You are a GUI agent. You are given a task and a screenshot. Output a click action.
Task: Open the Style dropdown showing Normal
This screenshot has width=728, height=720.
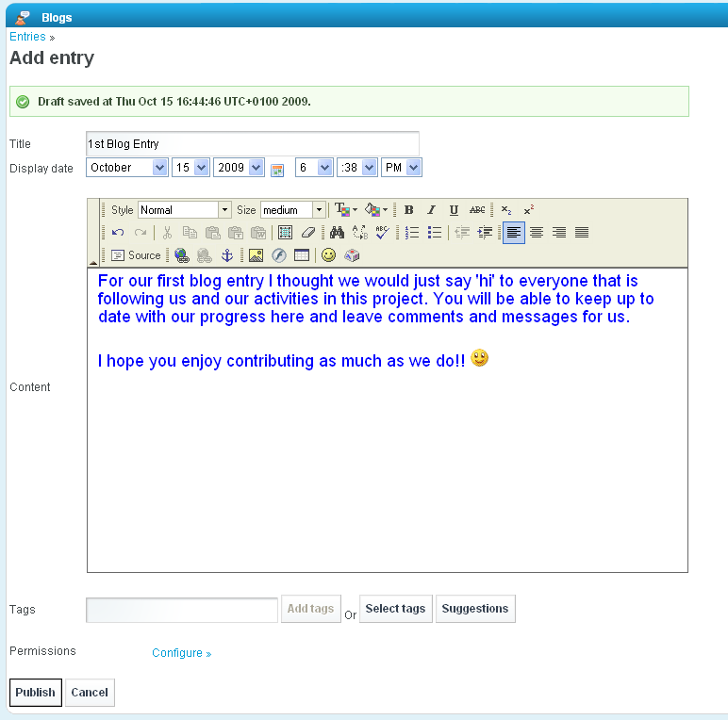tap(184, 210)
